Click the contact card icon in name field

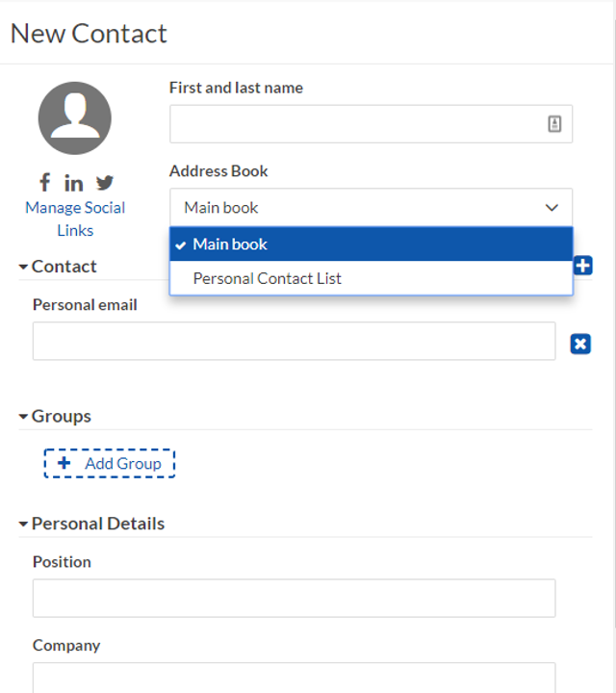(554, 124)
